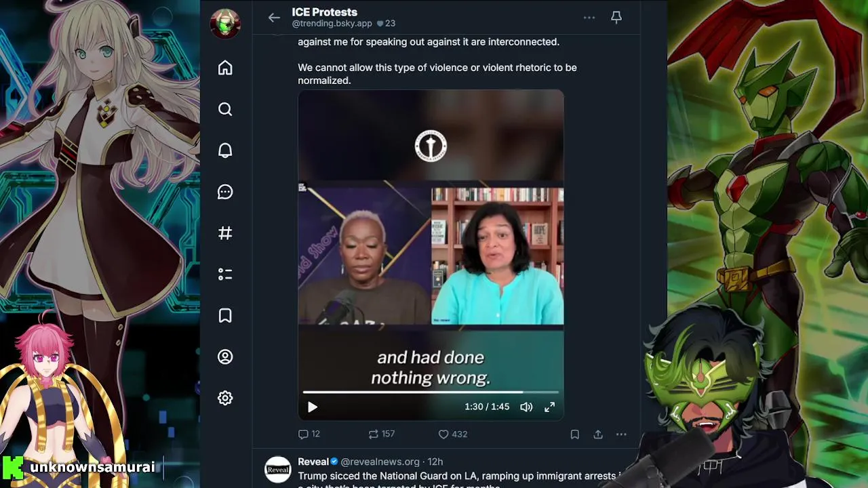The width and height of the screenshot is (868, 488).
Task: Mute the video with speaker icon
Action: pyautogui.click(x=526, y=407)
